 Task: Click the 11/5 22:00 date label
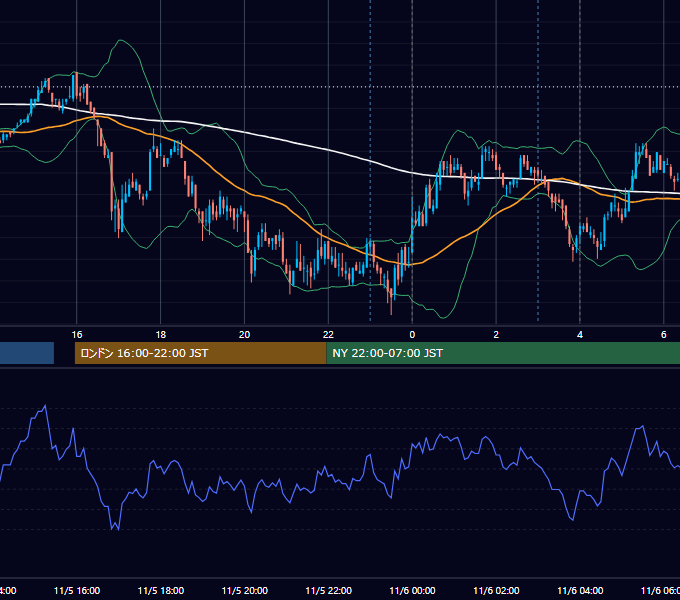click(x=329, y=590)
